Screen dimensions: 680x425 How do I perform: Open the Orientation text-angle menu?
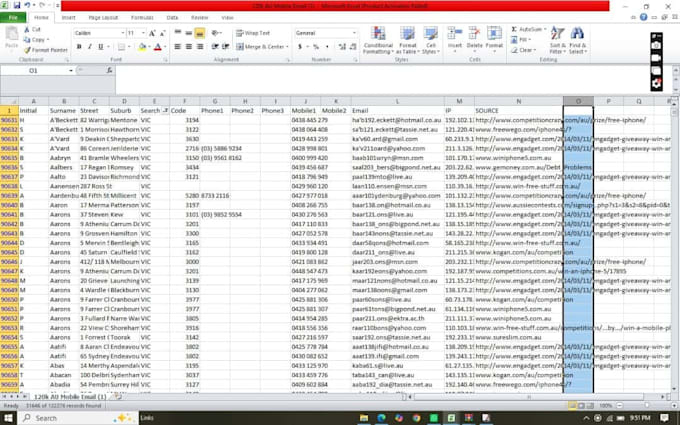(216, 33)
